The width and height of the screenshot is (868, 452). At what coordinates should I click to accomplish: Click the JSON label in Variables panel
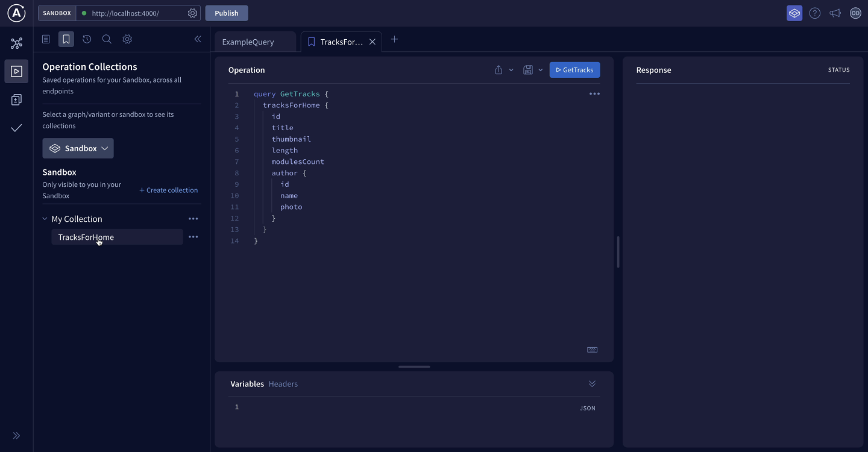[x=588, y=408]
